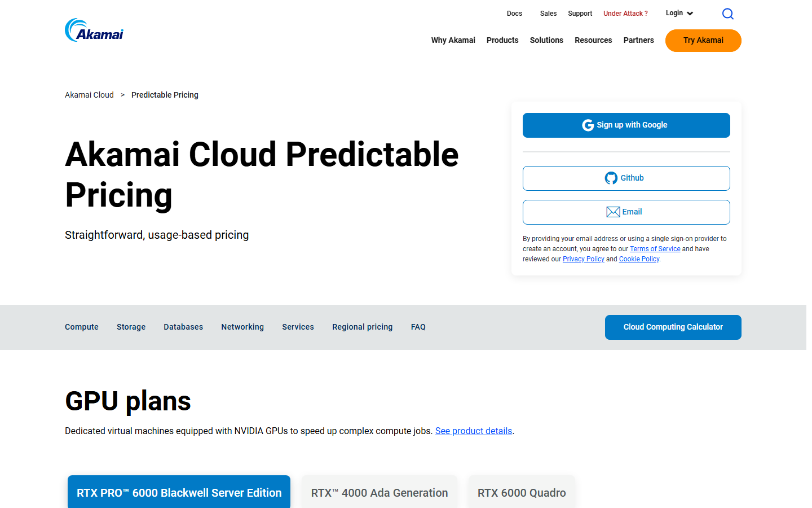Click the envelope Email icon
This screenshot has height=508, width=812.
[613, 212]
